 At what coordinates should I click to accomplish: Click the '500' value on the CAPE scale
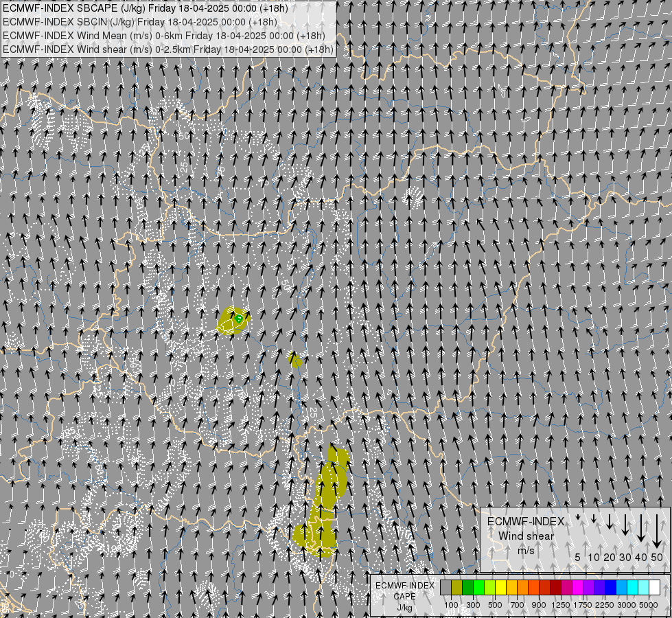tap(495, 605)
